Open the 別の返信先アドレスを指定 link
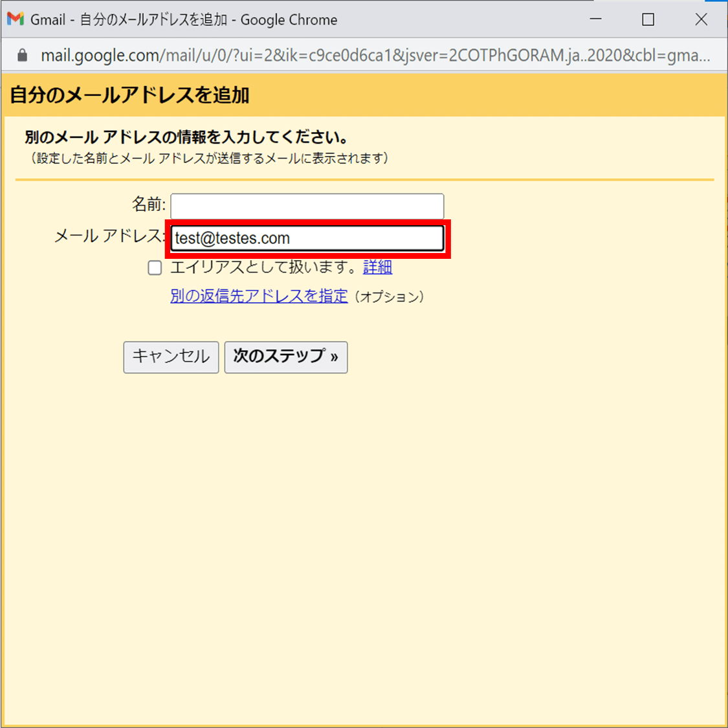 tap(258, 296)
